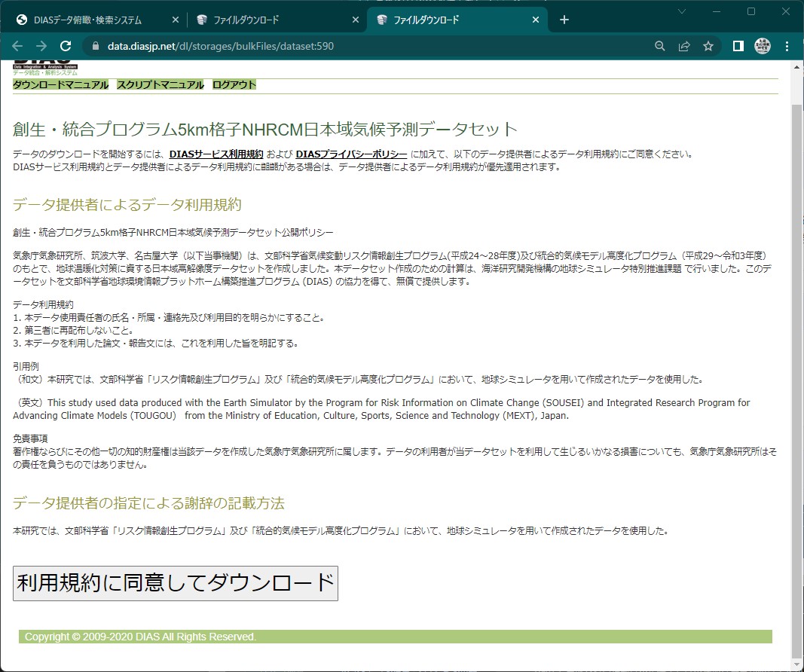Switch to the DIASデータ俯瞰・検索システム tab
804x672 pixels.
87,20
